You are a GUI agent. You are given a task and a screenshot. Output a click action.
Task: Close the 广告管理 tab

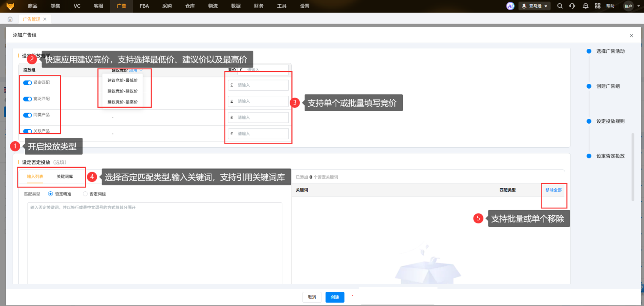45,19
